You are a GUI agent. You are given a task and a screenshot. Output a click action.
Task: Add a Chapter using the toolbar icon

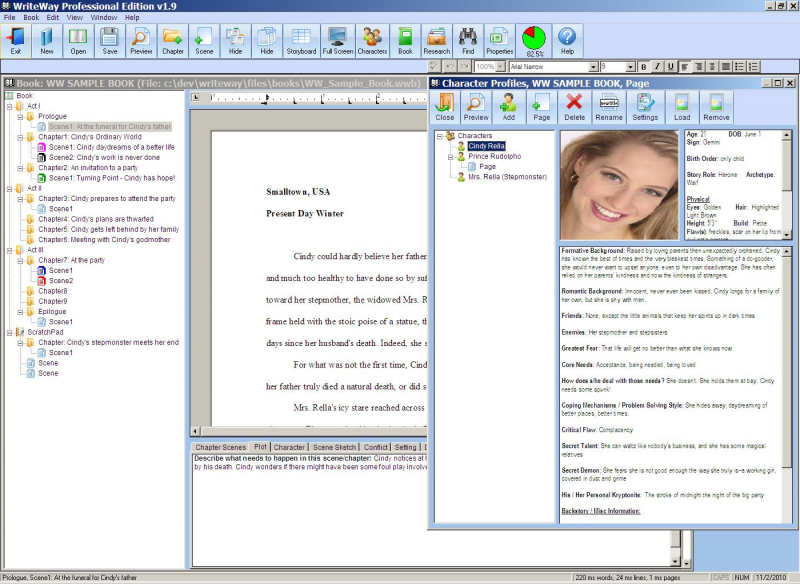tap(172, 40)
